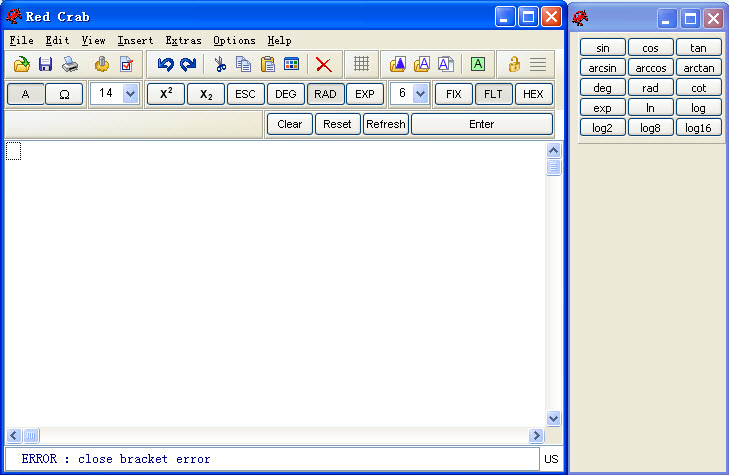729x475 pixels.
Task: Click the US keyboard indicator in status bar
Action: (x=551, y=459)
